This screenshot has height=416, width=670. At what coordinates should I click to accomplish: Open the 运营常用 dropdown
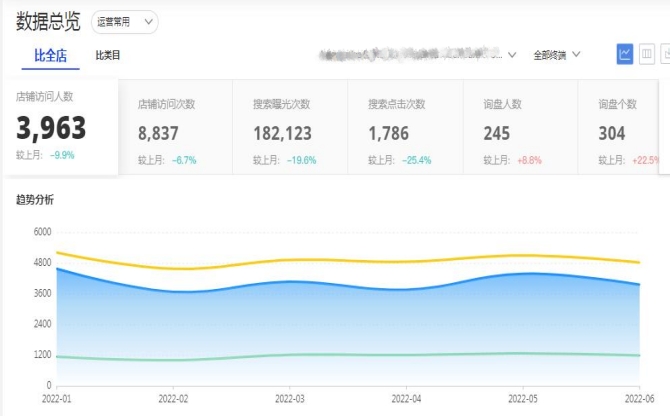point(125,21)
